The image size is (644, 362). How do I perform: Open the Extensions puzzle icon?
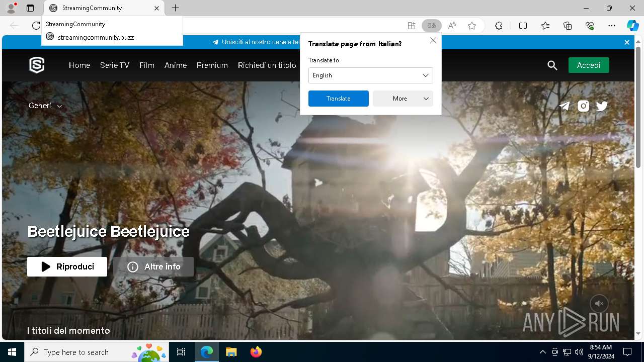(499, 26)
